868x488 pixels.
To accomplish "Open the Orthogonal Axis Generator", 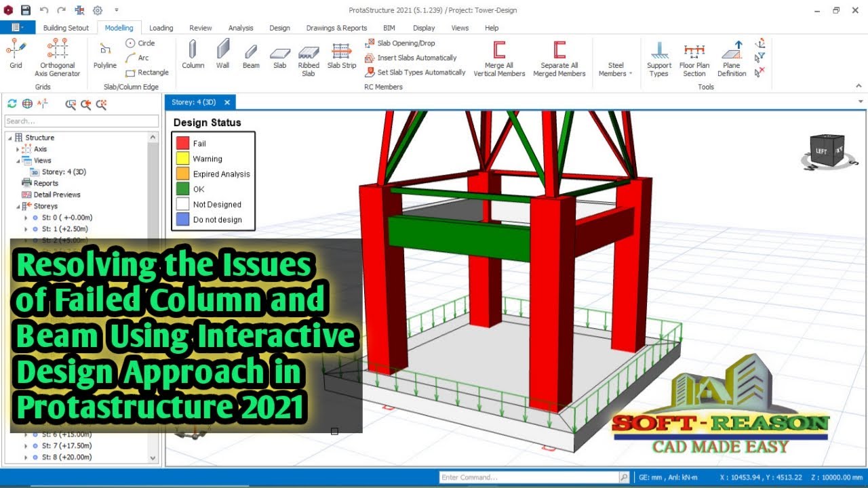I will [x=58, y=58].
